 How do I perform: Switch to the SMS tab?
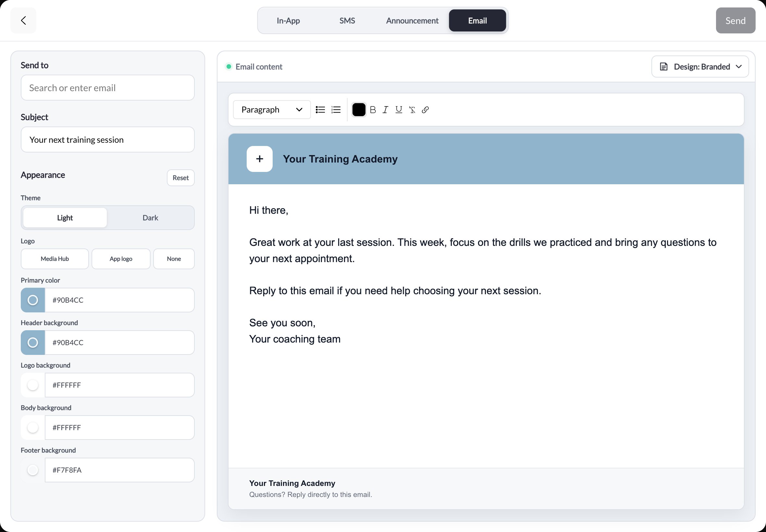click(x=347, y=21)
